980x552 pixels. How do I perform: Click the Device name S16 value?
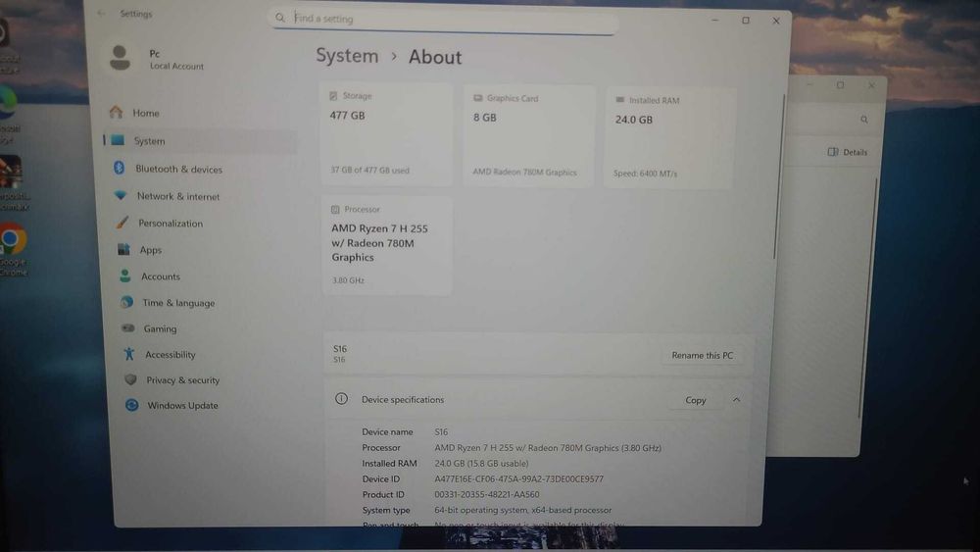(441, 432)
